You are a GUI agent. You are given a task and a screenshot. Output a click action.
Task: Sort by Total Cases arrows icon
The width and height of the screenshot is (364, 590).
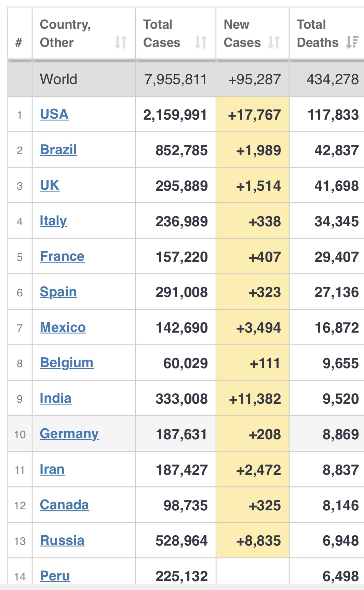(x=201, y=42)
